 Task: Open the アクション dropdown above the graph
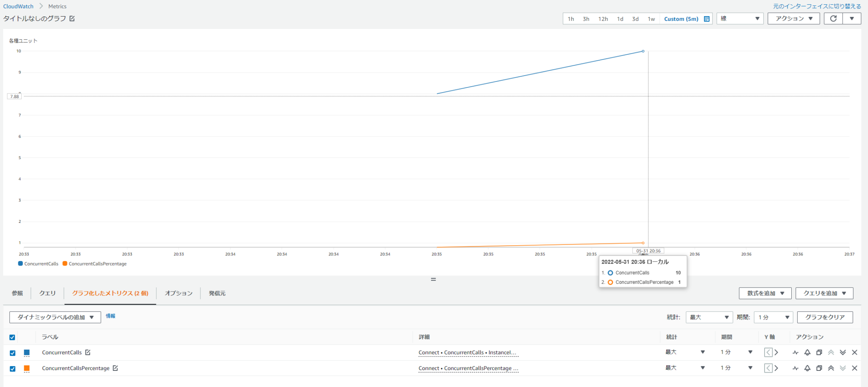coord(793,19)
